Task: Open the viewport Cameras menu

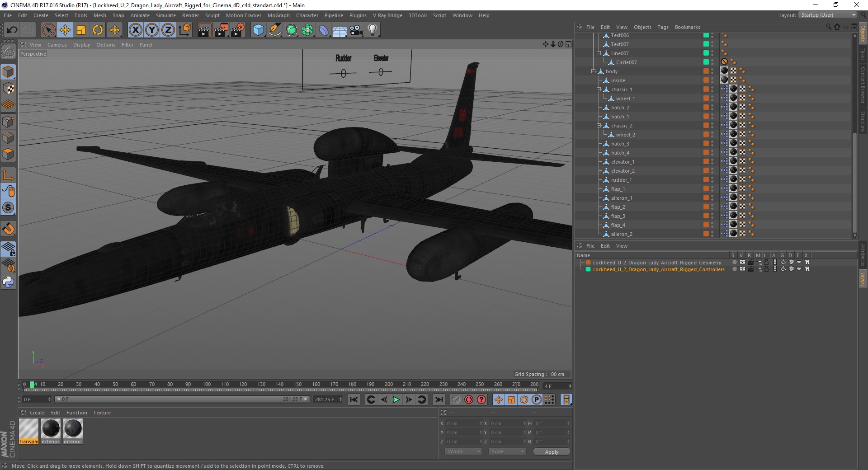Action: [57, 45]
